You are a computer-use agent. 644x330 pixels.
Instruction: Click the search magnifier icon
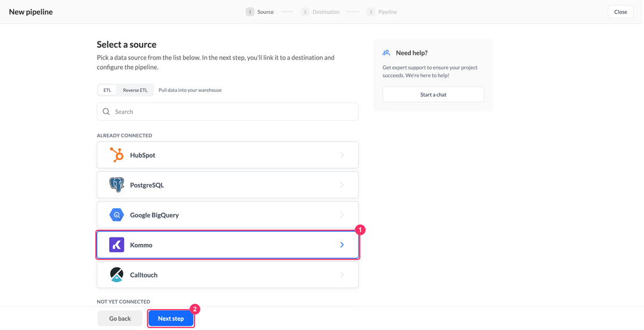pos(106,112)
